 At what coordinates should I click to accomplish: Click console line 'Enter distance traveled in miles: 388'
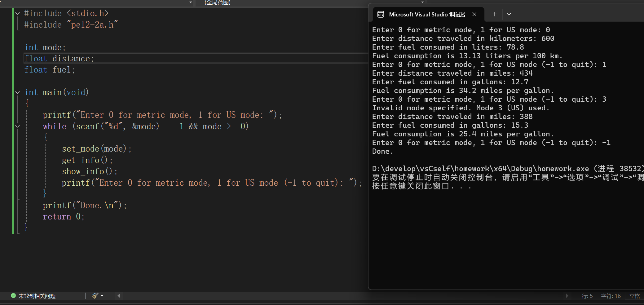452,117
